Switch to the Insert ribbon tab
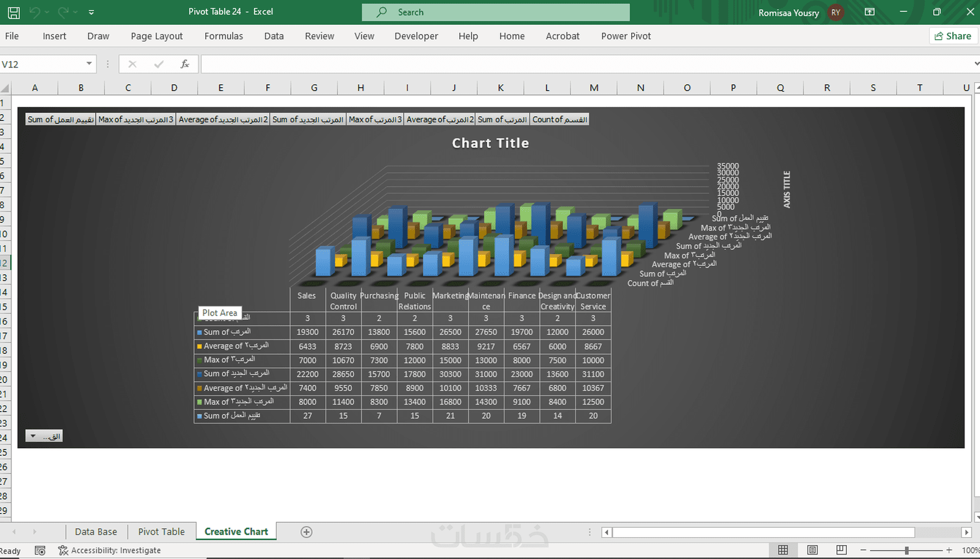This screenshot has height=559, width=980. click(x=54, y=36)
